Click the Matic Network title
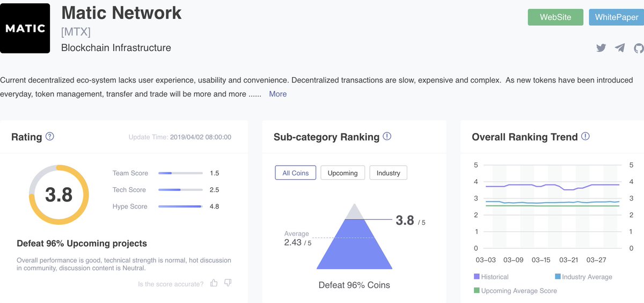644x303 pixels. [121, 13]
